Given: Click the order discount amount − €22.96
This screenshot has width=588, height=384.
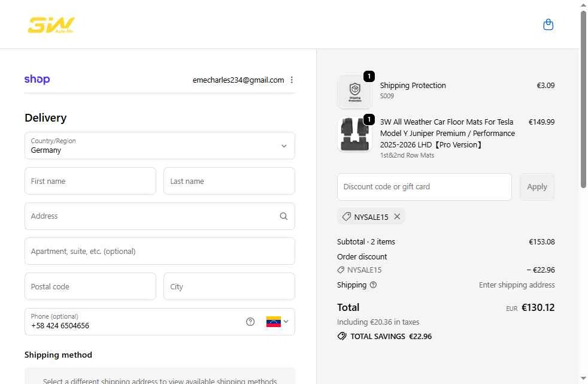Looking at the screenshot, I should point(541,270).
